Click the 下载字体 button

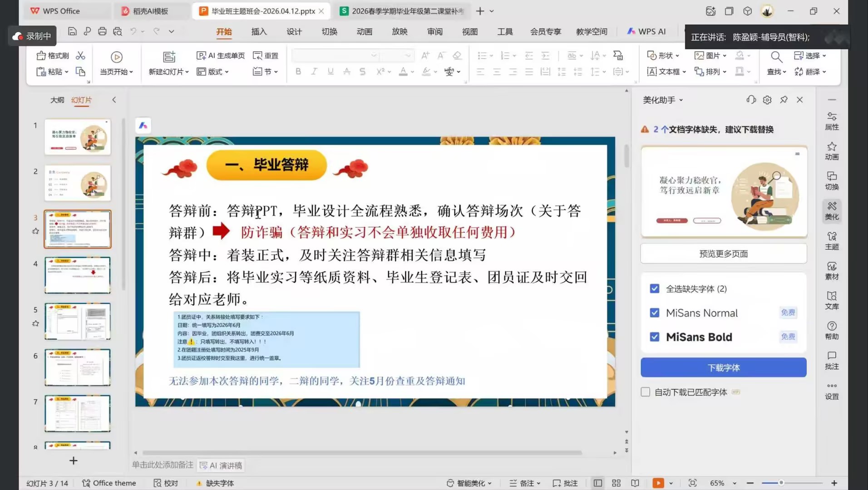coord(723,367)
